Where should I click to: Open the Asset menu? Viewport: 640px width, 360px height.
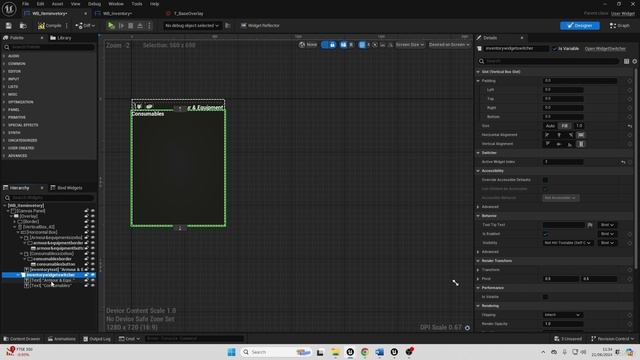tap(57, 4)
